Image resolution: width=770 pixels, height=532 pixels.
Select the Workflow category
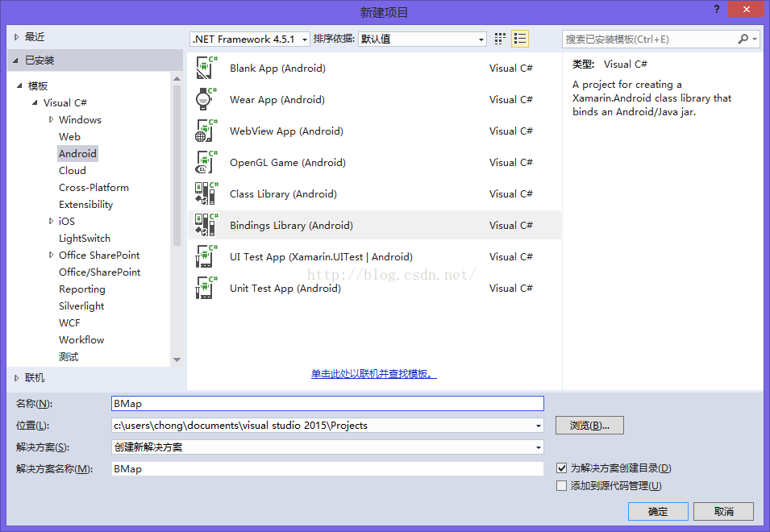click(x=81, y=339)
